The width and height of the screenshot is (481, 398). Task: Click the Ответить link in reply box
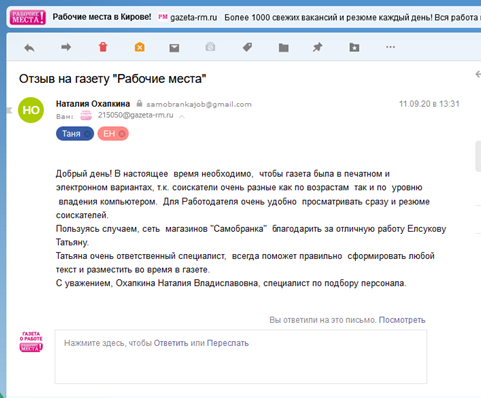point(171,343)
